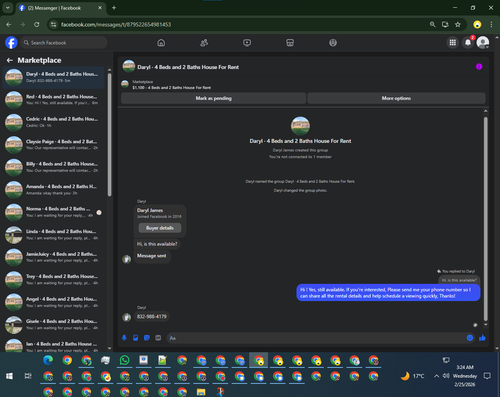Reload the page
The height and width of the screenshot is (397, 500).
coord(37,24)
